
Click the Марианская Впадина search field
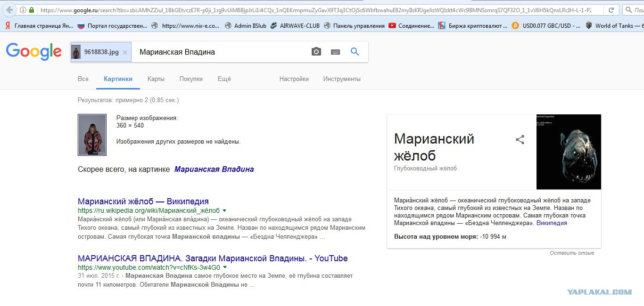[219, 52]
